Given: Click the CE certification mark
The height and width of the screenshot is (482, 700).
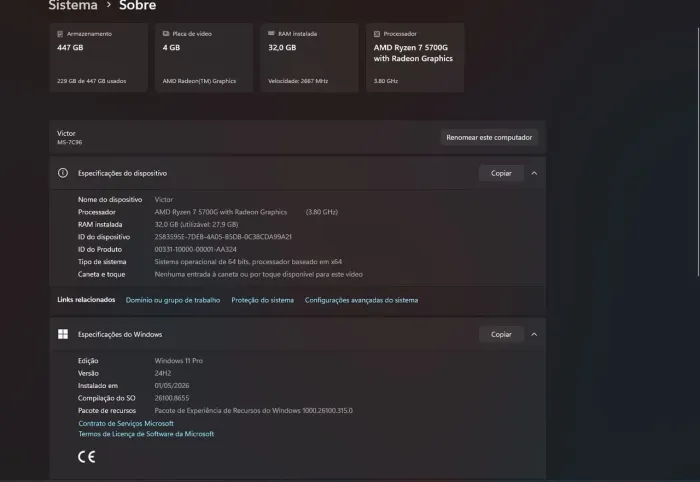Looking at the screenshot, I should [x=87, y=457].
